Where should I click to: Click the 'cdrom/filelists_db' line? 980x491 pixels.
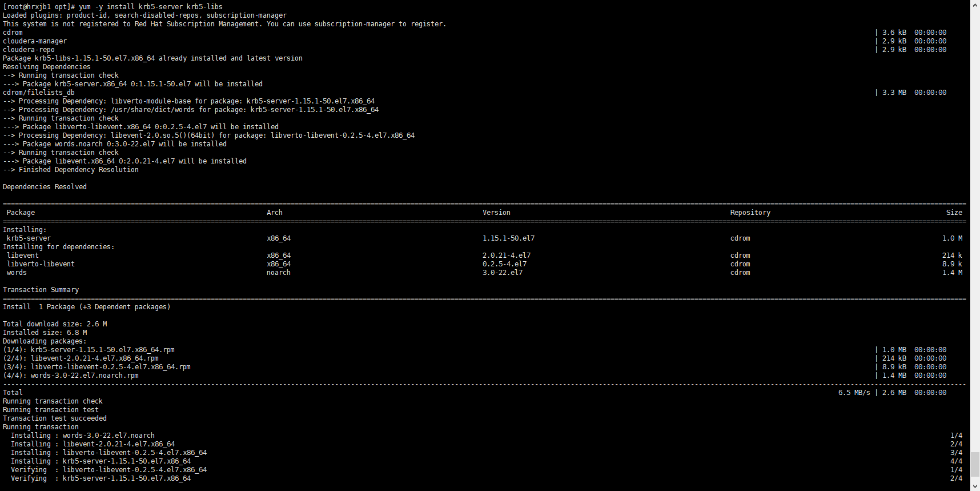pos(39,93)
